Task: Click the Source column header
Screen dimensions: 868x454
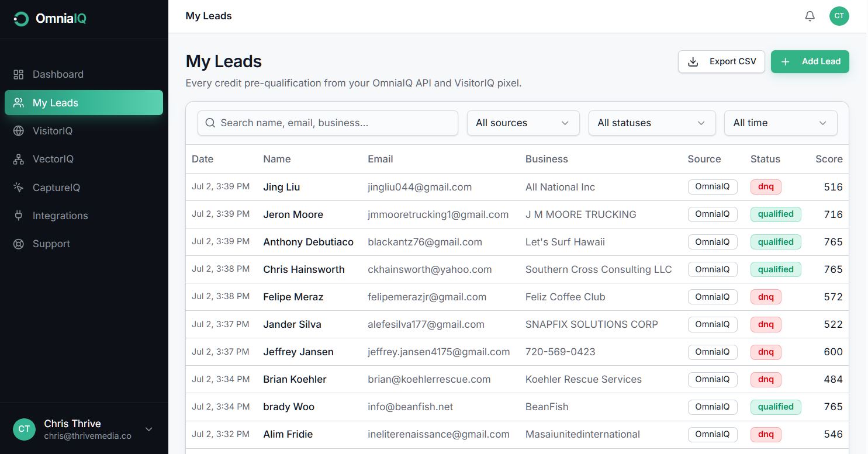Action: [x=704, y=159]
